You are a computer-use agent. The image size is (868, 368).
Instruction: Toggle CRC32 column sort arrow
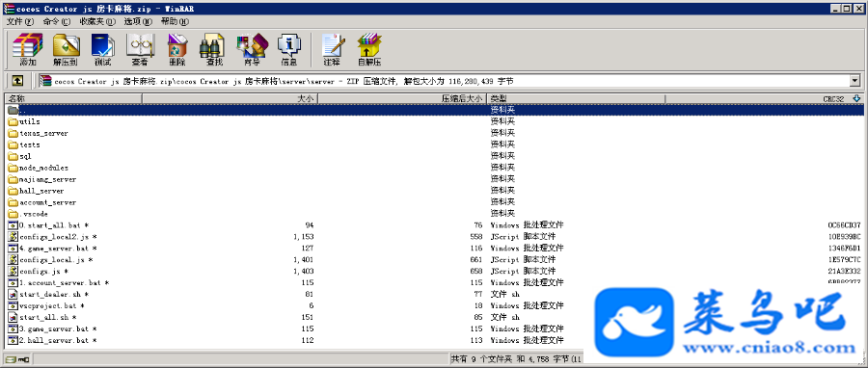pos(857,99)
